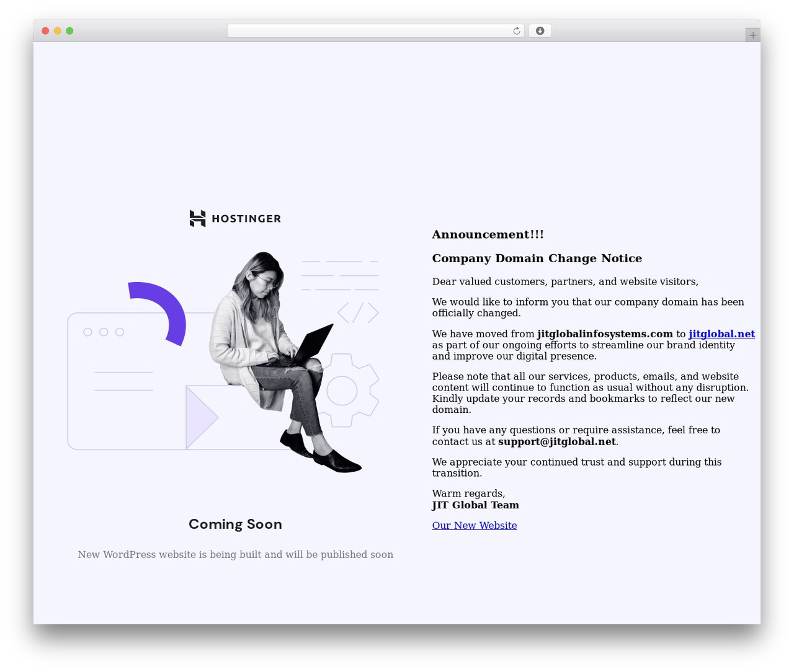794x672 pixels.
Task: Click Company Domain Change Notice heading
Action: (537, 259)
